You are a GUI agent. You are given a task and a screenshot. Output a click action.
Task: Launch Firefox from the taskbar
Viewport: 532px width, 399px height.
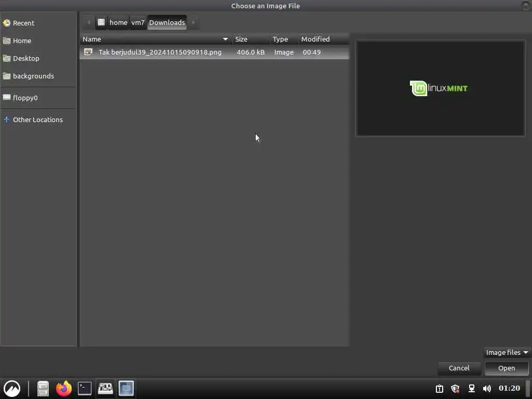pos(64,389)
